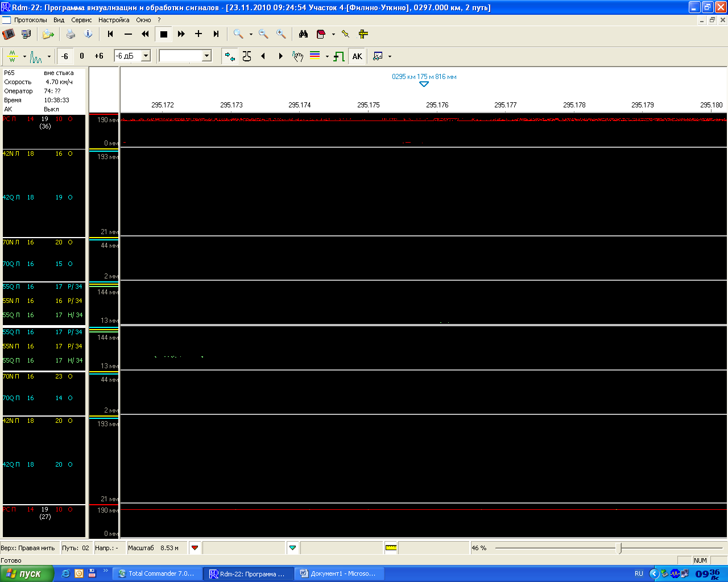Open the ? help menu

159,20
